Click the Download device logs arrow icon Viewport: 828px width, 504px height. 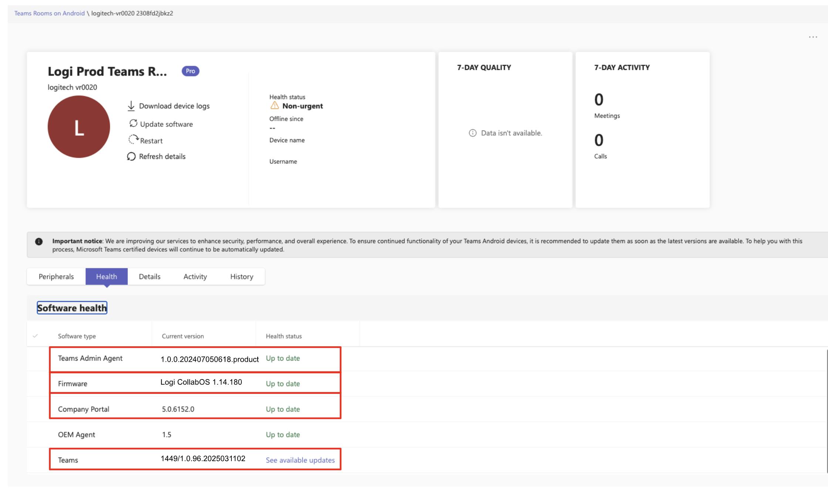[x=131, y=106]
